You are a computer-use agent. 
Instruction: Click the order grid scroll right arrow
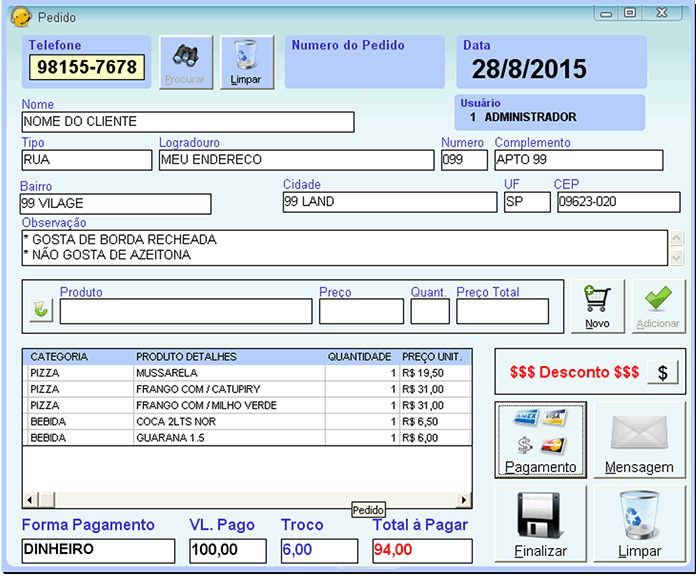[464, 500]
